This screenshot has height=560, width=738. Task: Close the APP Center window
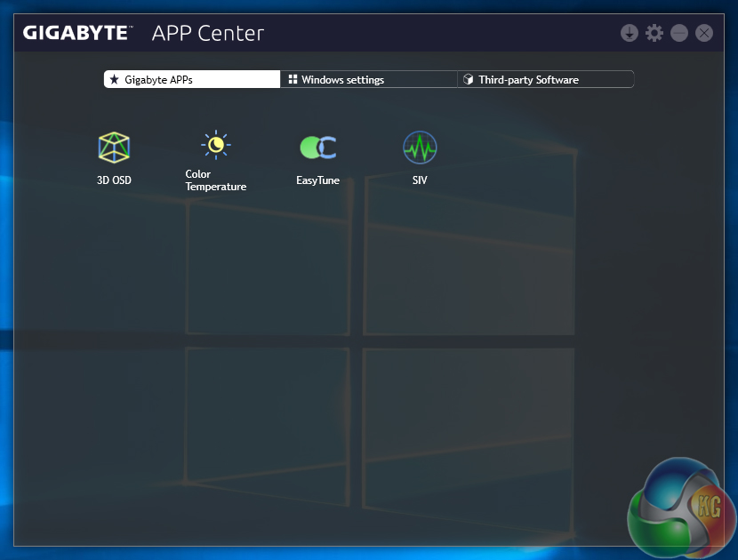(704, 33)
